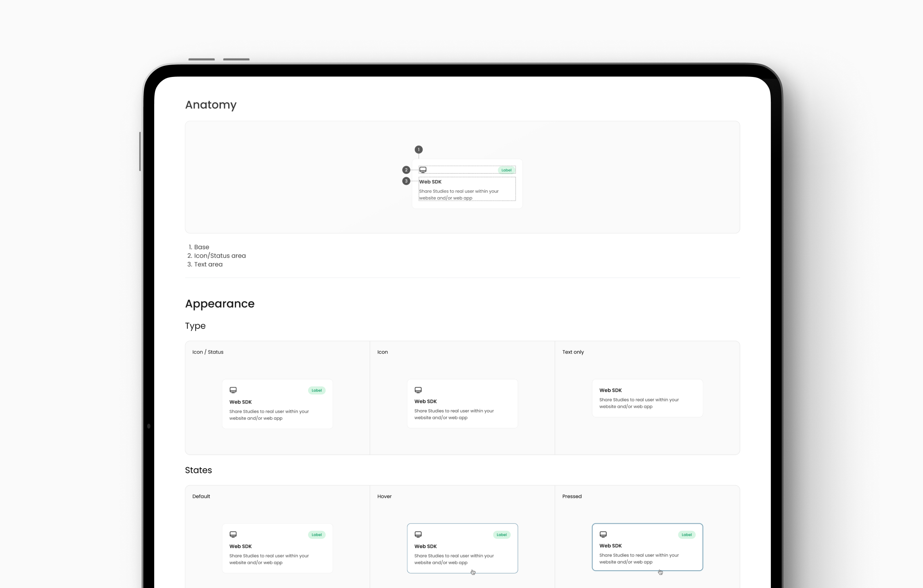Click Web SDK title in Hover card
This screenshot has height=588, width=923.
click(x=425, y=546)
